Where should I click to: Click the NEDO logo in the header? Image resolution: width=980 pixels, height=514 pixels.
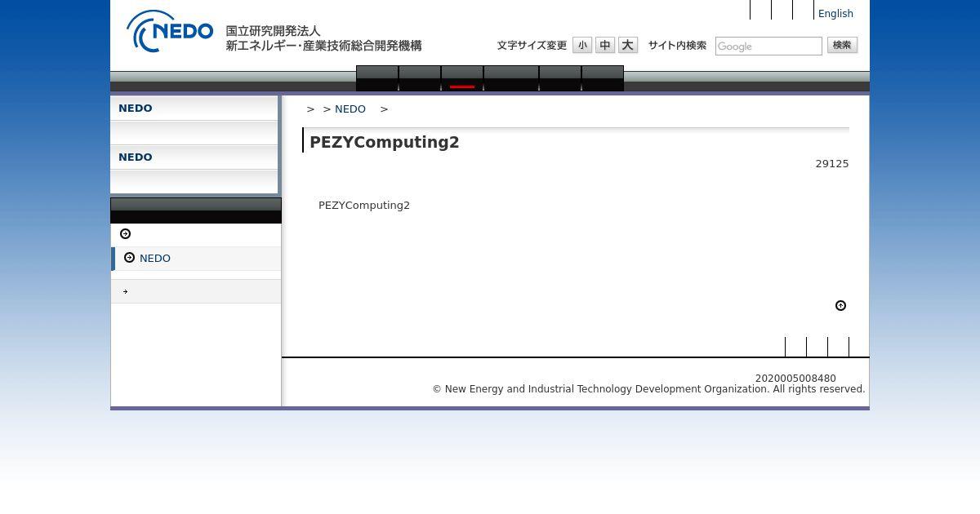coord(170,31)
